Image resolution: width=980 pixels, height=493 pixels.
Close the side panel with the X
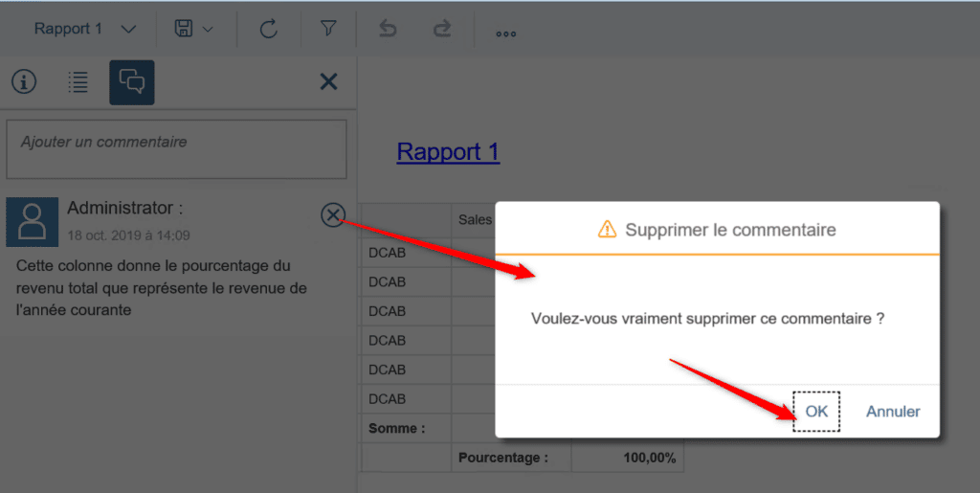329,81
